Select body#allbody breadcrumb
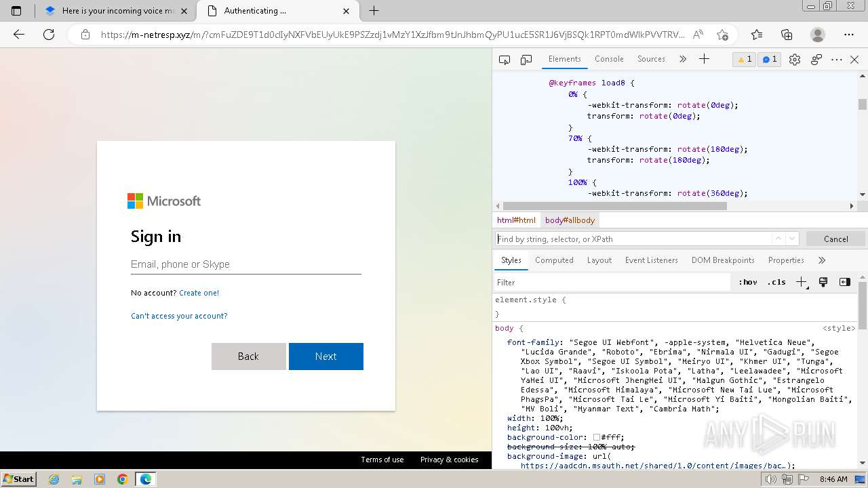Image resolution: width=868 pixels, height=488 pixels. [x=570, y=220]
